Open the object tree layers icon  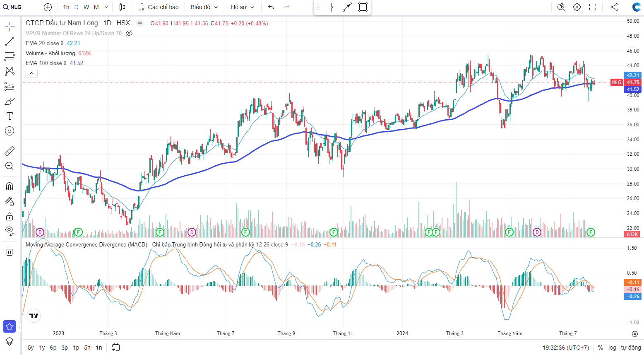(10, 341)
